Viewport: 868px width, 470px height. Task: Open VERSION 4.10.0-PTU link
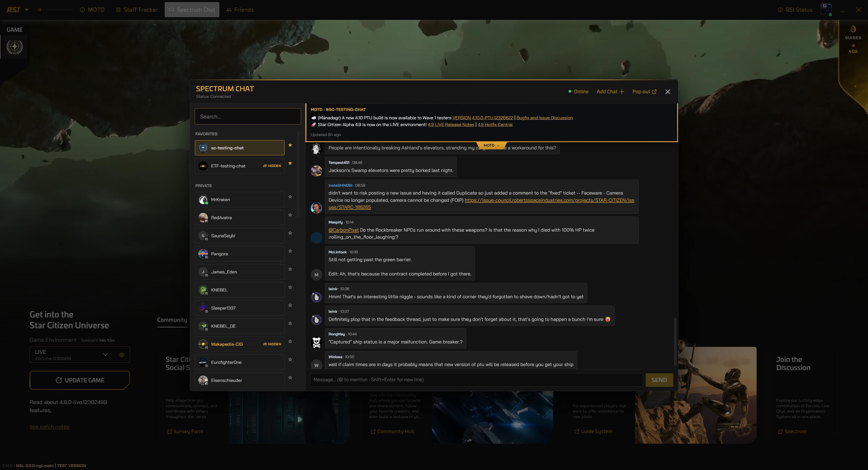point(483,118)
